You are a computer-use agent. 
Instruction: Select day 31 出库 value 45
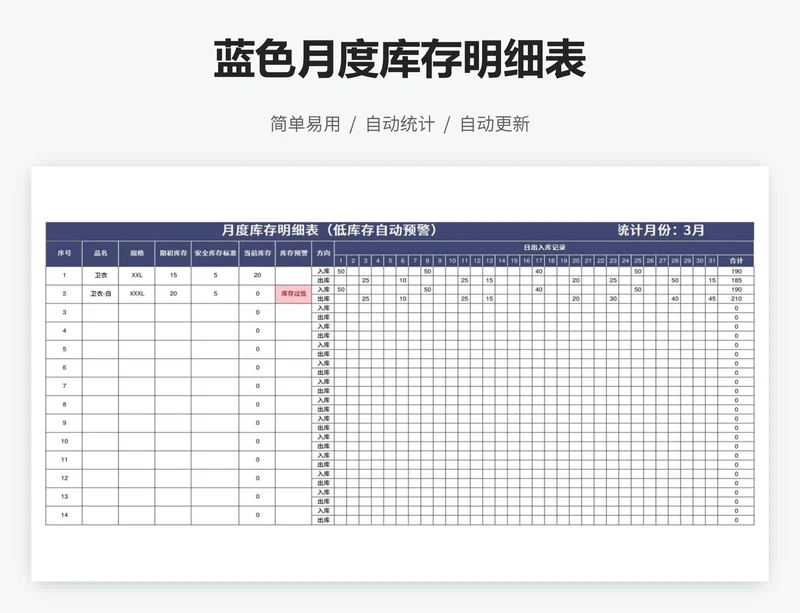pyautogui.click(x=712, y=299)
